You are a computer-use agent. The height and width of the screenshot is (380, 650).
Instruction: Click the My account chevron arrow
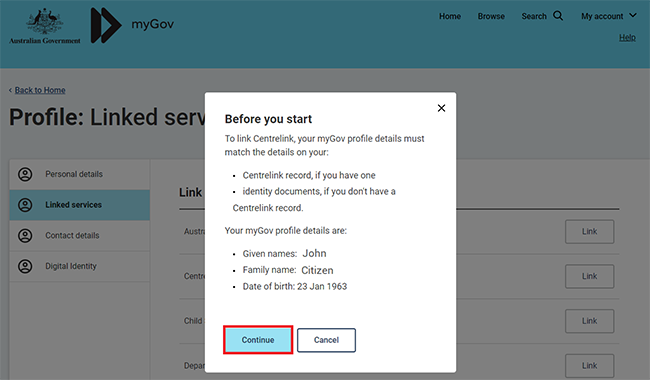[x=633, y=15]
